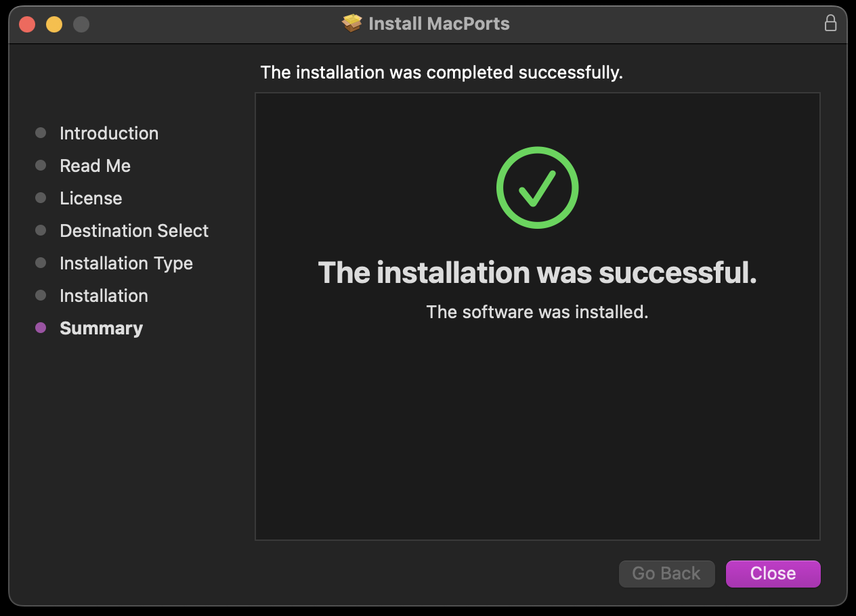Minimize the window with yellow button
Viewport: 856px width, 616px height.
coord(54,24)
